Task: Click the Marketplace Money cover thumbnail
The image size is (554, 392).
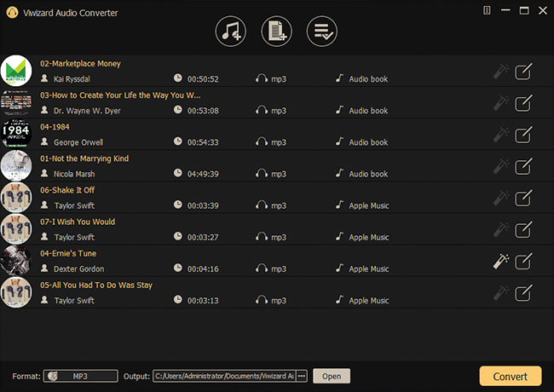Action: (x=15, y=71)
